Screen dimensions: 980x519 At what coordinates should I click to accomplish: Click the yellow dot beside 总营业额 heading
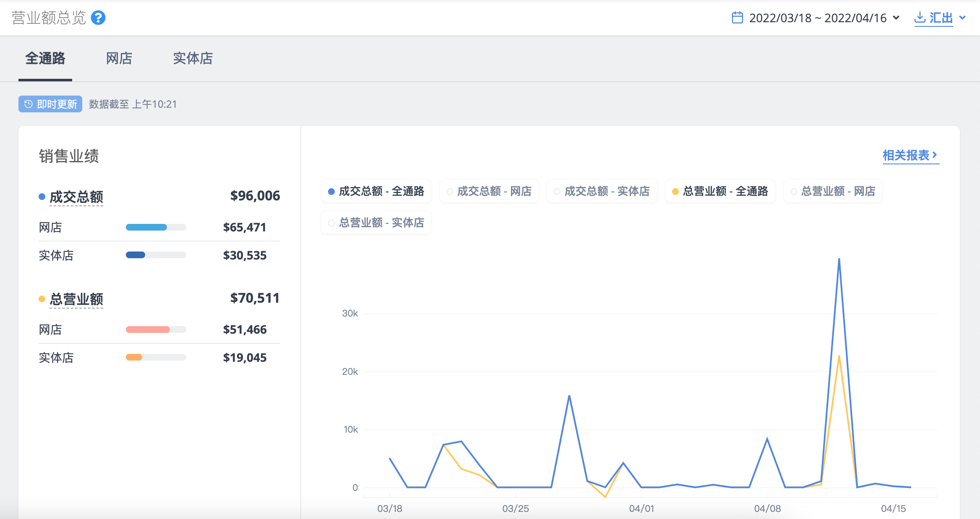(42, 299)
